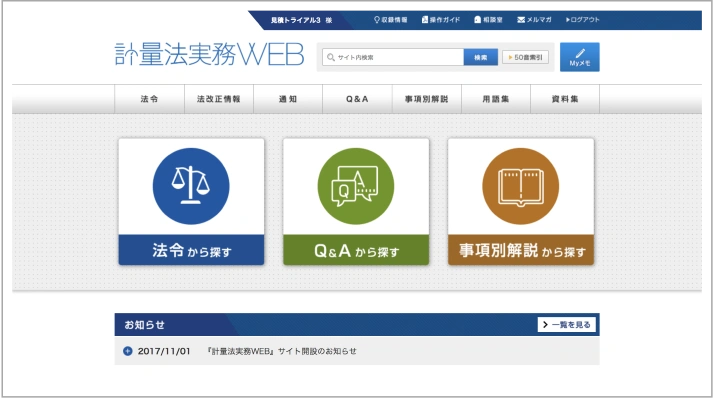Click the blue scales-of-justice circle icon
The image size is (713, 398).
pyautogui.click(x=191, y=186)
